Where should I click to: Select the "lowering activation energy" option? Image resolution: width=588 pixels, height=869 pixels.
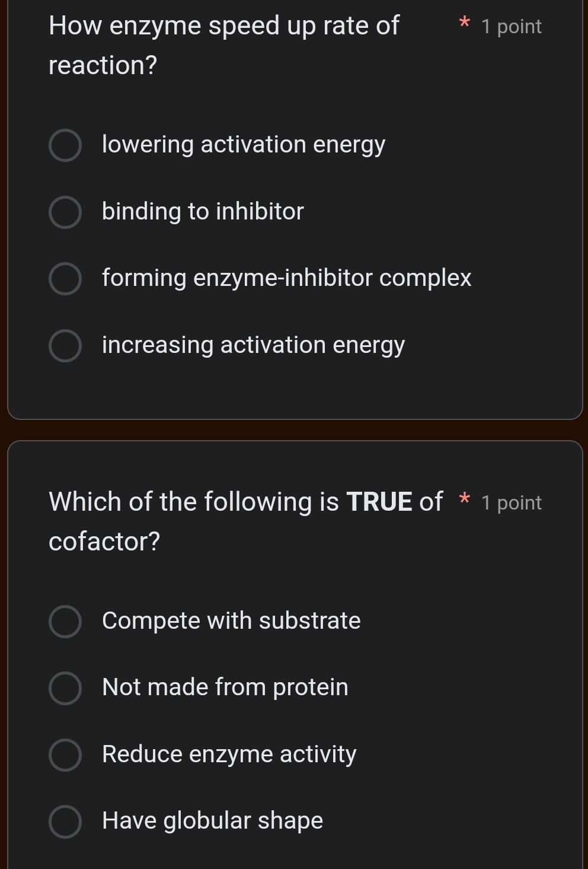pyautogui.click(x=244, y=144)
